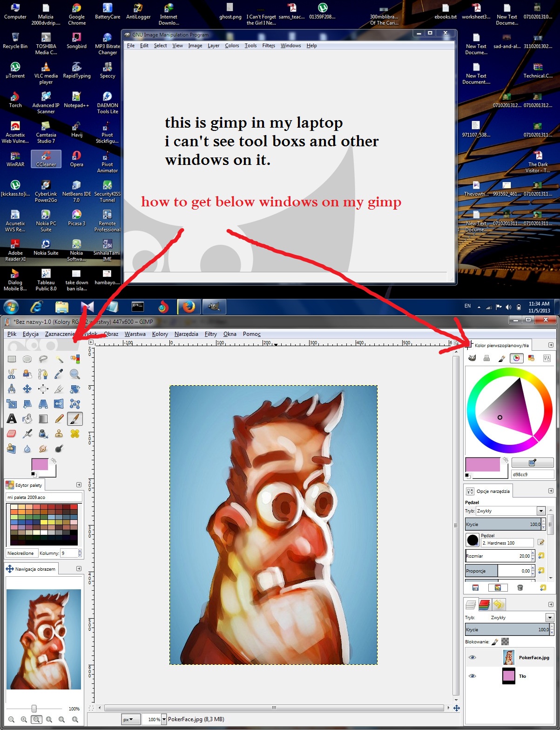
Task: Select the Cage Transform tool
Action: 75,403
